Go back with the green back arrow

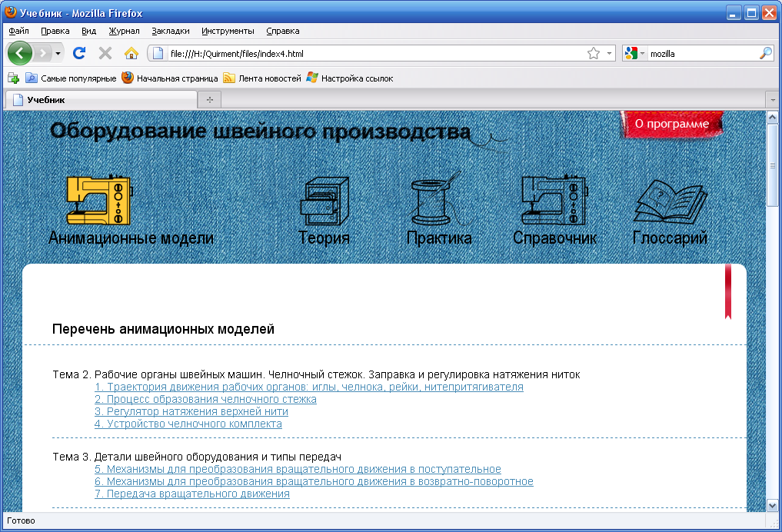(x=20, y=53)
